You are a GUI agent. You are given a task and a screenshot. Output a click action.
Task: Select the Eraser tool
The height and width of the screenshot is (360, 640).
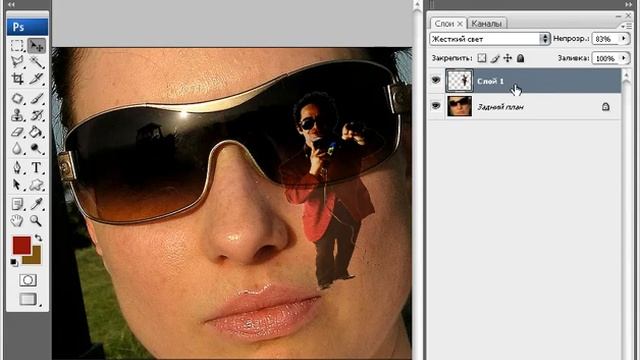point(17,132)
